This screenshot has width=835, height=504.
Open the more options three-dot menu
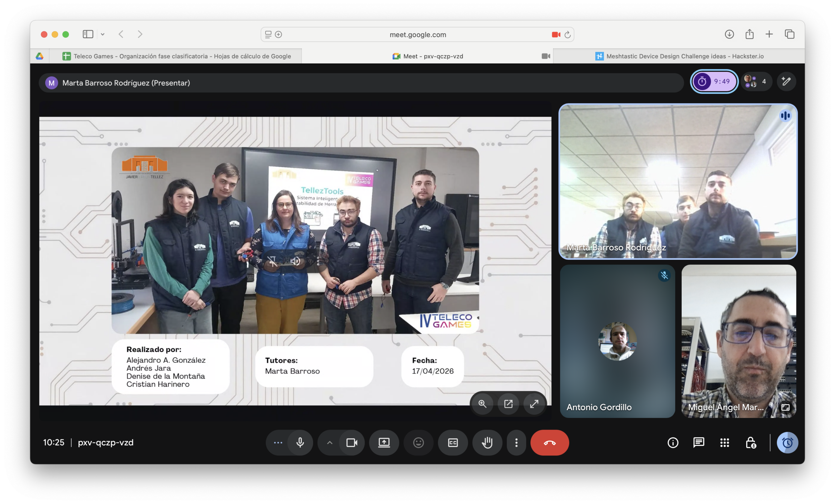[516, 442]
